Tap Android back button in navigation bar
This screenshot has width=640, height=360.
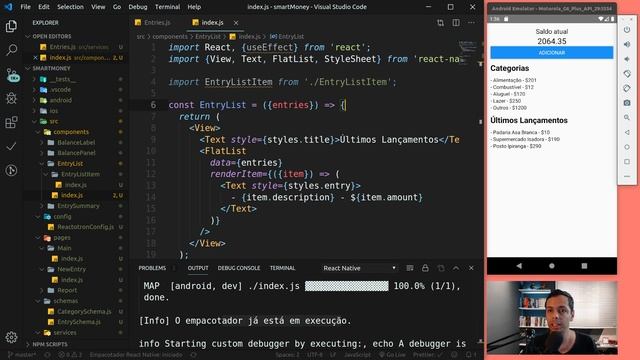pyautogui.click(x=519, y=266)
